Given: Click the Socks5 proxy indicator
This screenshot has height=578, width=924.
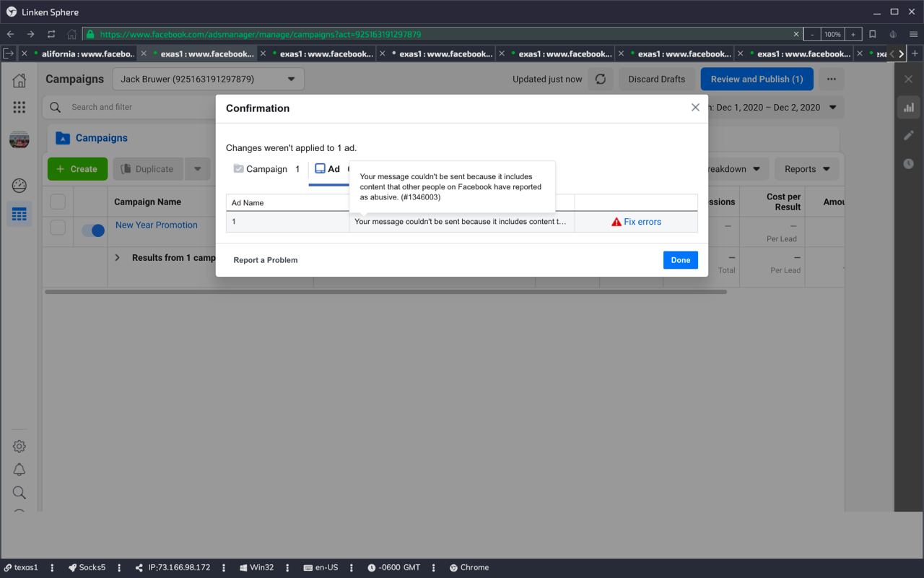Looking at the screenshot, I should pyautogui.click(x=87, y=568).
